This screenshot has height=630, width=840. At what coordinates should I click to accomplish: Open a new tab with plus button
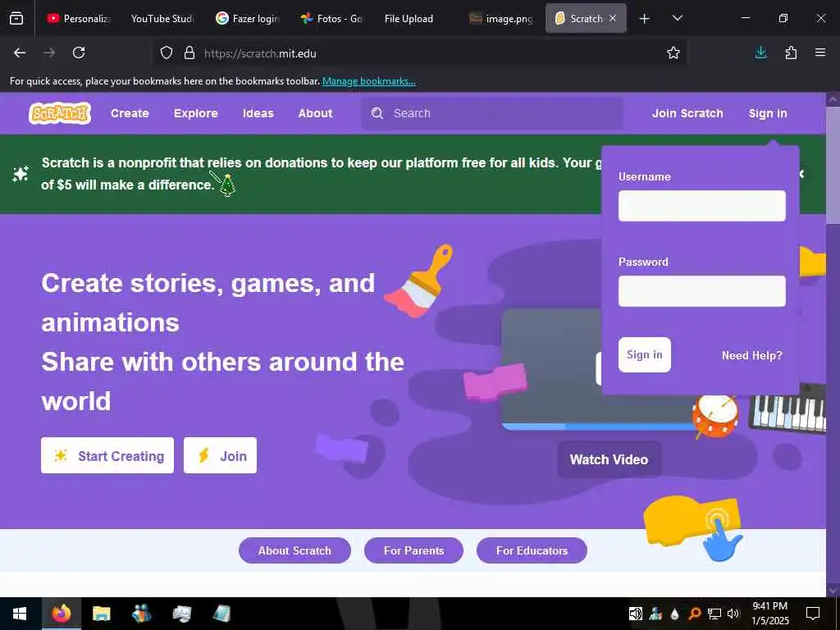(645, 19)
